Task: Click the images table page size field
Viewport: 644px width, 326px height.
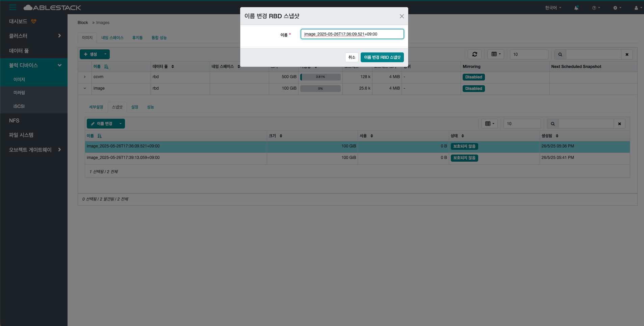Action: coord(529,54)
